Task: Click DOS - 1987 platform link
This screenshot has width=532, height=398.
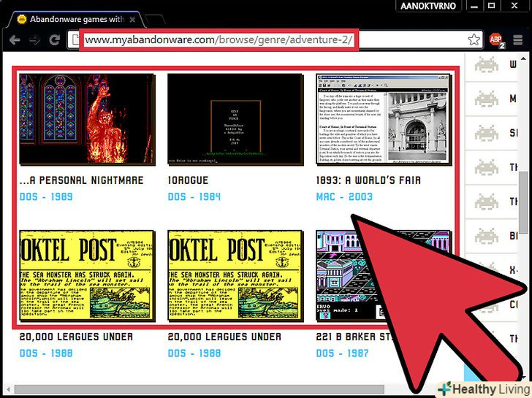Action: (342, 353)
